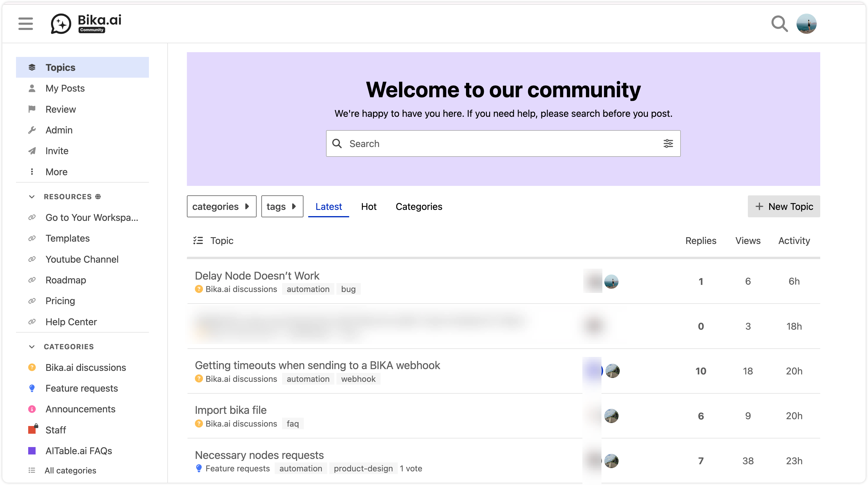This screenshot has width=868, height=485.
Task: Open the tags filter dropdown
Action: pyautogui.click(x=282, y=206)
